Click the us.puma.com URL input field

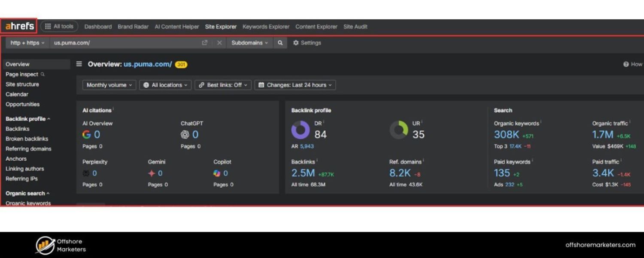(x=125, y=43)
